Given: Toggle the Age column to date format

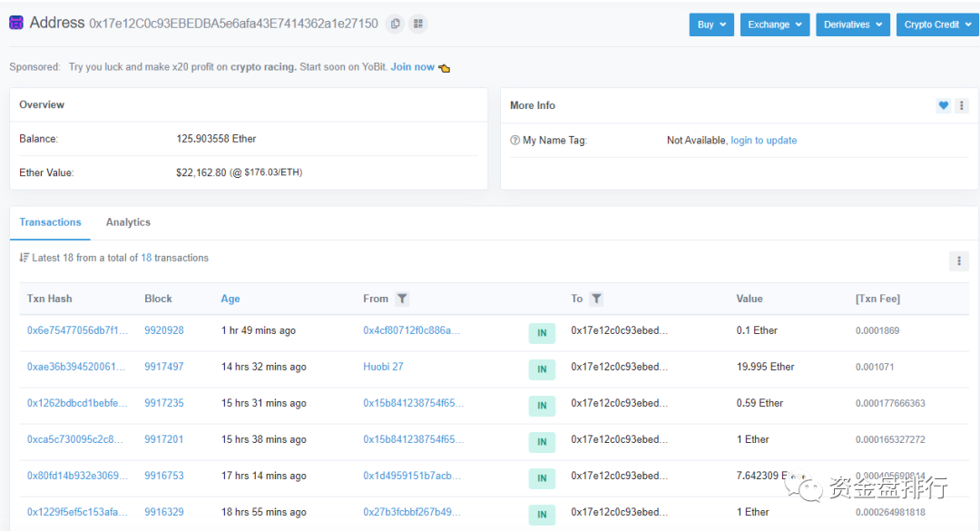Looking at the screenshot, I should click(x=230, y=299).
